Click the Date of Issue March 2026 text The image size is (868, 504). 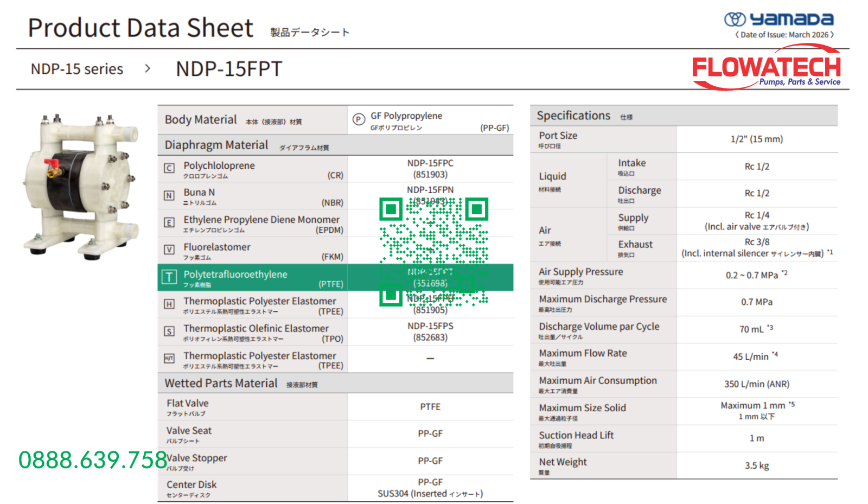pyautogui.click(x=784, y=35)
